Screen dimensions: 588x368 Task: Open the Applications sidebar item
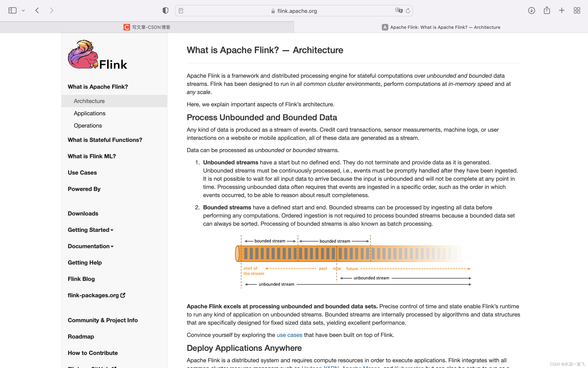[x=89, y=113]
